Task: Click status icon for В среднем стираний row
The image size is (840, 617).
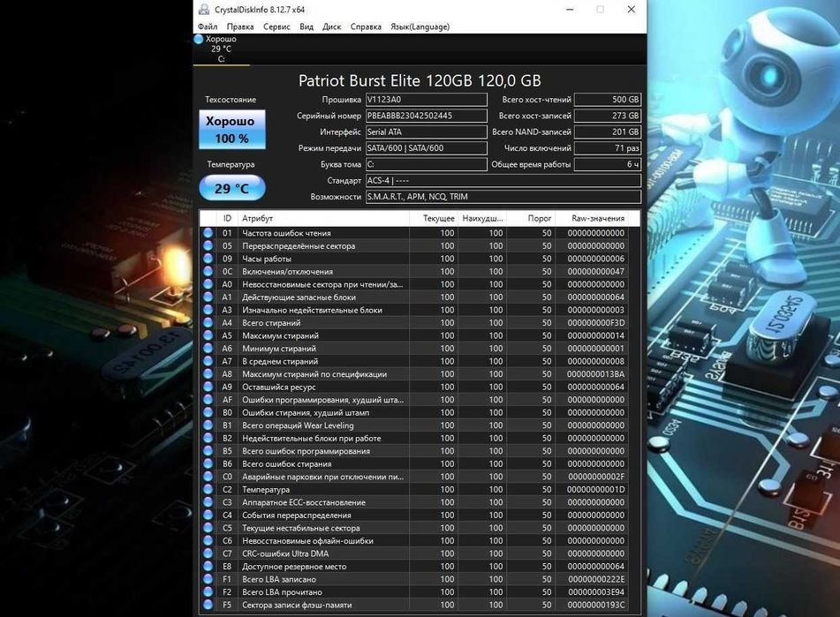Action: (x=208, y=361)
